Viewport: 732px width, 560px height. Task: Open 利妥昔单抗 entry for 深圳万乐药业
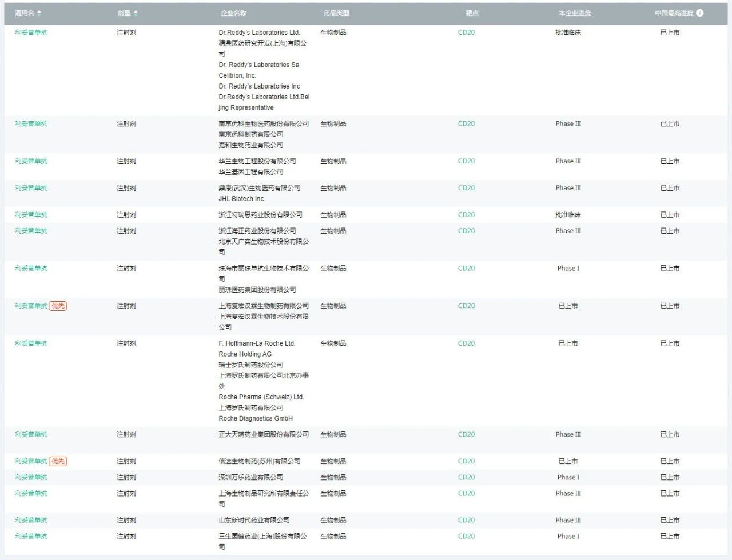coord(31,477)
